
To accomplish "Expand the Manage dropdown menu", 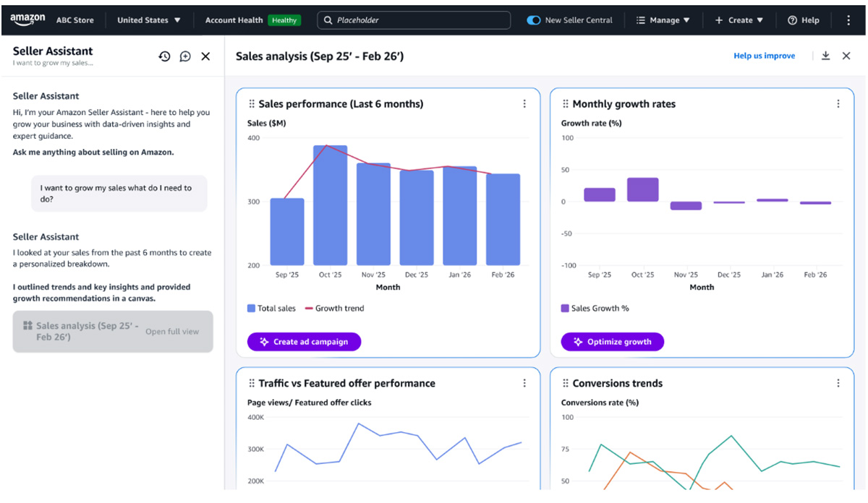I will tap(663, 20).
